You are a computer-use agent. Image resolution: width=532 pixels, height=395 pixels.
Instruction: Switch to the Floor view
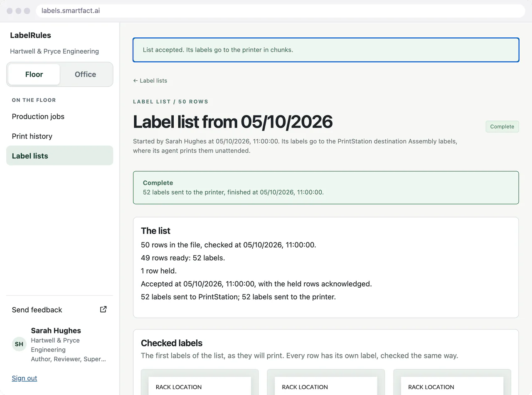tap(34, 74)
